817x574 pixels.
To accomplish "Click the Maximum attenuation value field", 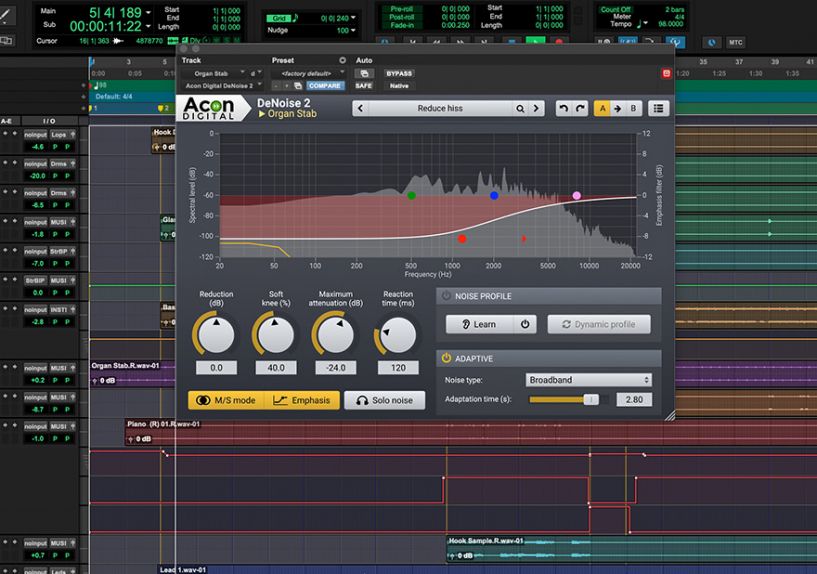I will [x=335, y=368].
